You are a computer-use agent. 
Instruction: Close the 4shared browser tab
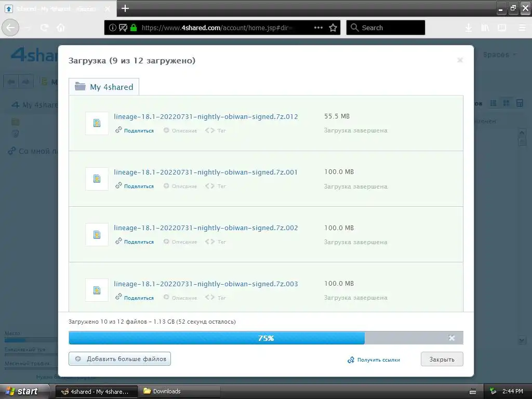click(x=108, y=9)
